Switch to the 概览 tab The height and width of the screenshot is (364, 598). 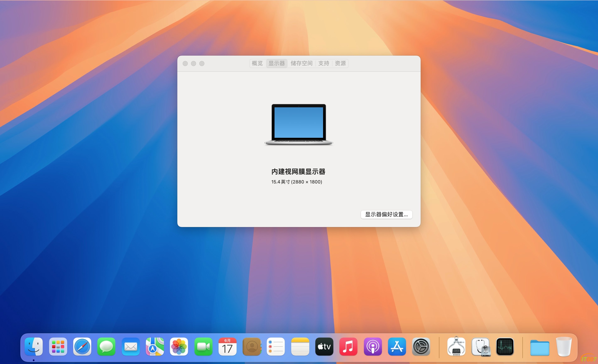[257, 63]
